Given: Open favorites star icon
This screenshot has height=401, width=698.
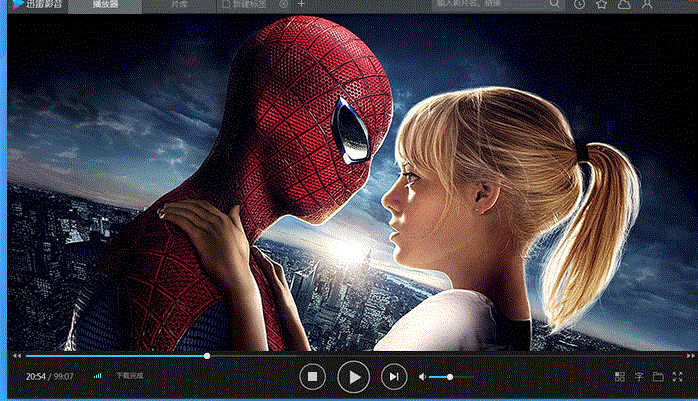Looking at the screenshot, I should (x=602, y=5).
